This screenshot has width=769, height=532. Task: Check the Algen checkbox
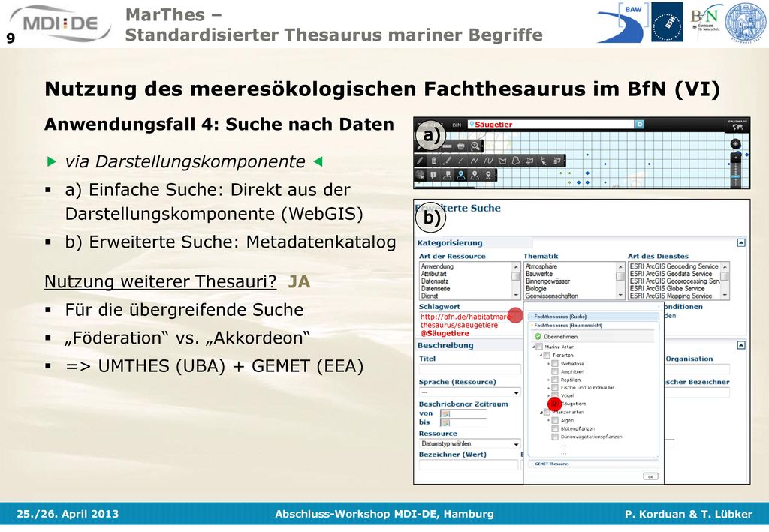click(555, 420)
